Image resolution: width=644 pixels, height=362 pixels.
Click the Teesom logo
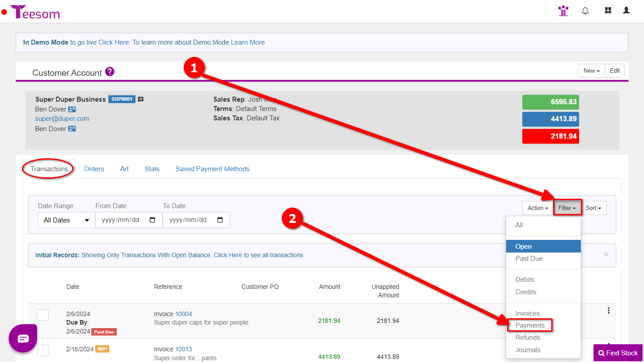tap(35, 12)
